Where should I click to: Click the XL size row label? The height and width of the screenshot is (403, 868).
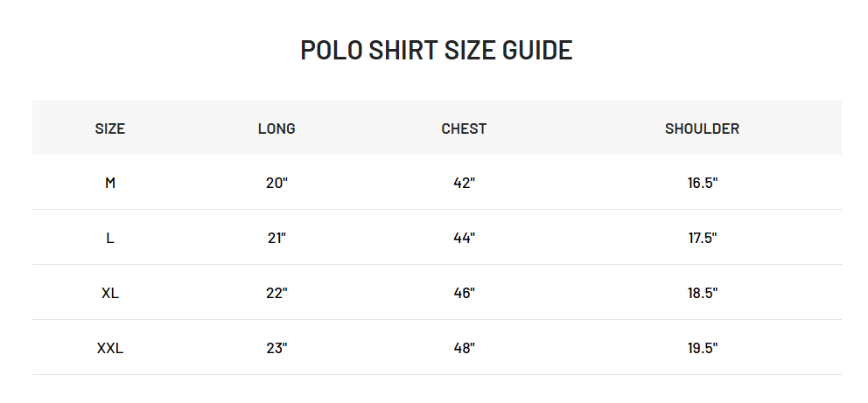(x=110, y=293)
